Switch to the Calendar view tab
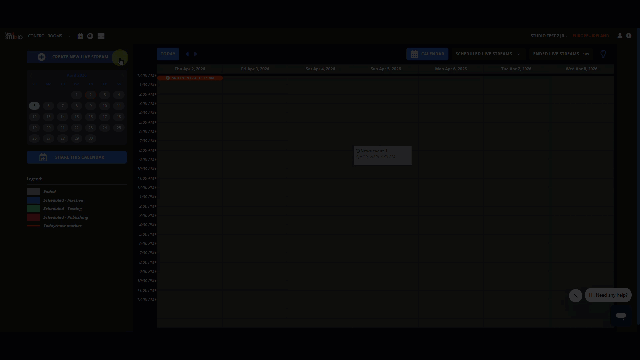Screen dimensions: 640x360 tap(427, 54)
